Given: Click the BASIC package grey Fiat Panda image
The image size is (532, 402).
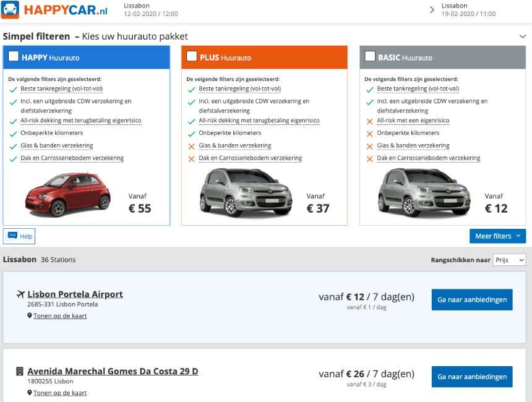Looking at the screenshot, I should [424, 192].
